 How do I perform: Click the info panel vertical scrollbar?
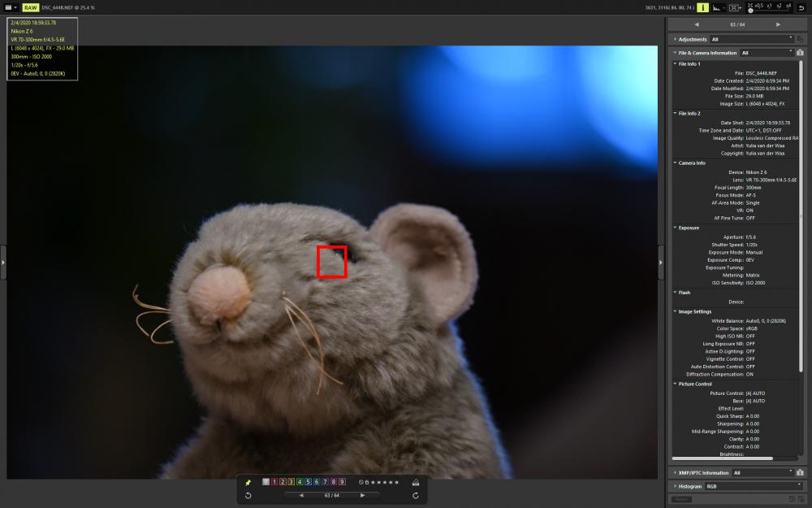click(801, 216)
